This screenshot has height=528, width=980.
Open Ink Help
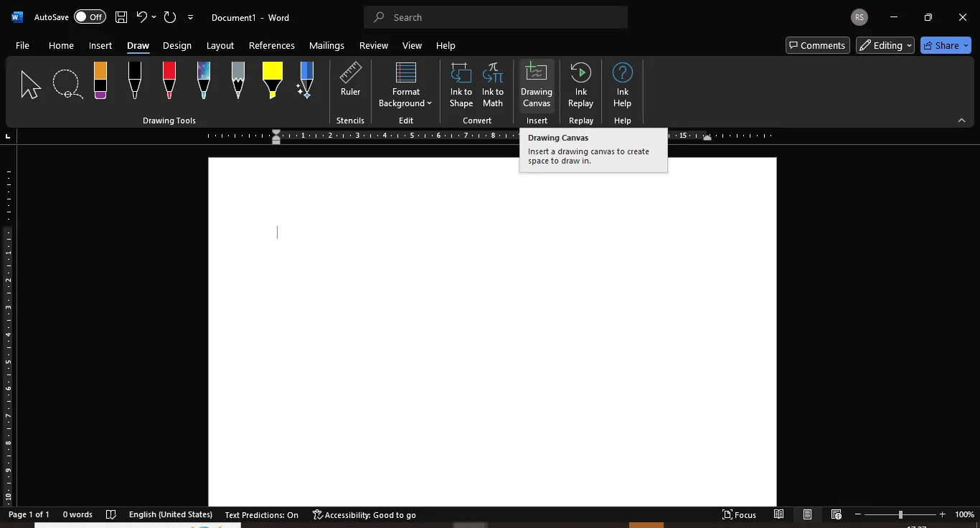[x=622, y=85]
